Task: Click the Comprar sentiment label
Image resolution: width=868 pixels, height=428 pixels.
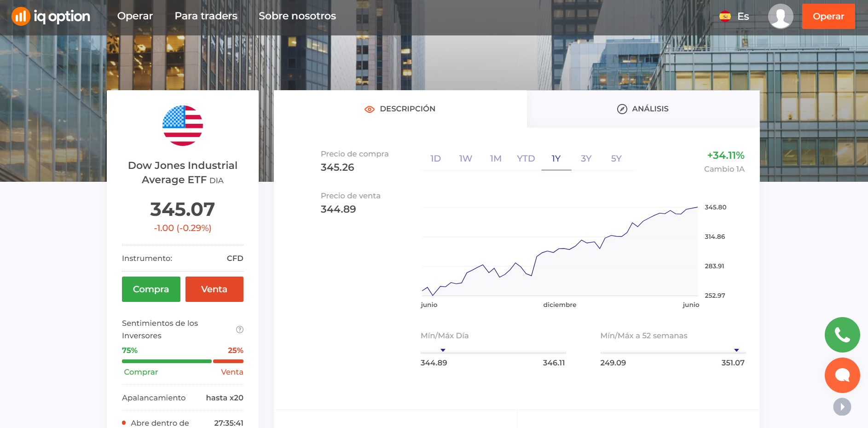Action: coord(141,372)
